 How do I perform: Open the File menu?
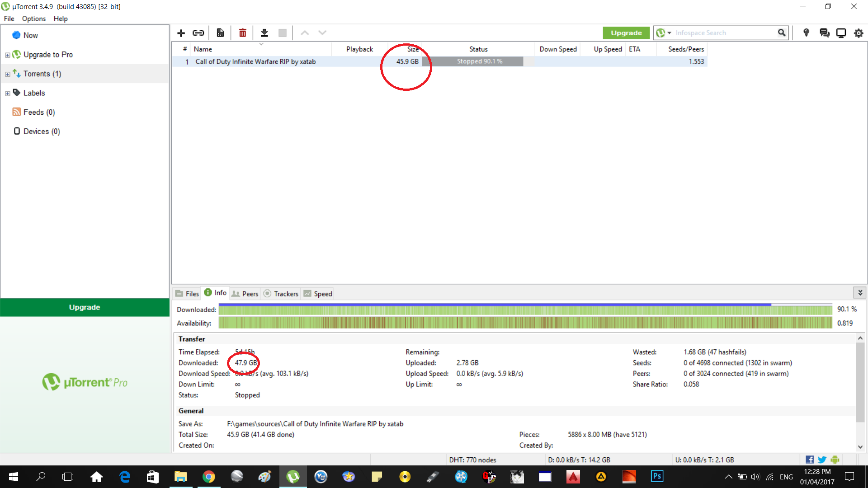click(x=9, y=19)
